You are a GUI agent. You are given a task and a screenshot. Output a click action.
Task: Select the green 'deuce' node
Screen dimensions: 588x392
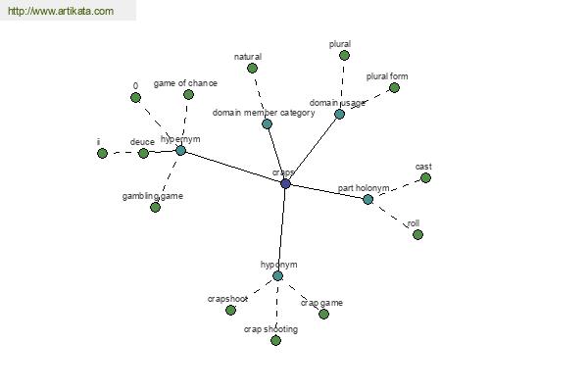click(x=144, y=153)
